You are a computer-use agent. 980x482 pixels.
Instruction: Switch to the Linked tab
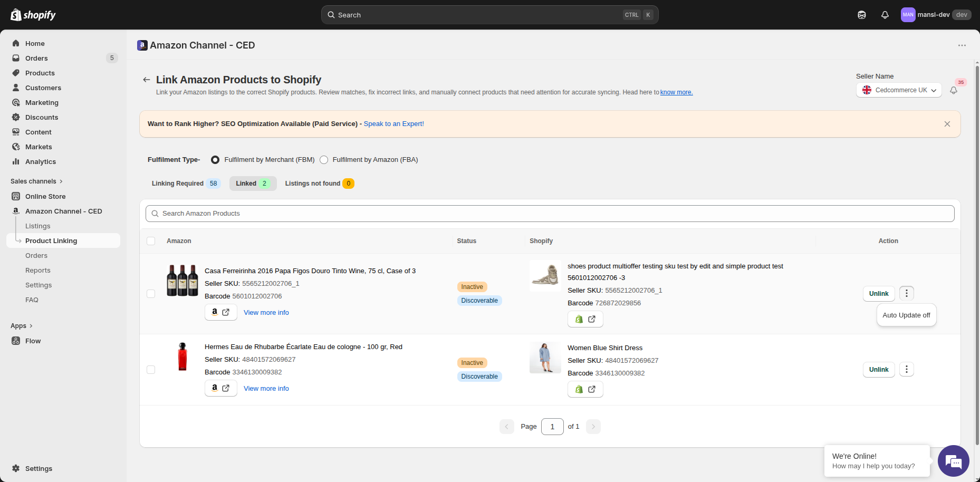click(x=253, y=184)
